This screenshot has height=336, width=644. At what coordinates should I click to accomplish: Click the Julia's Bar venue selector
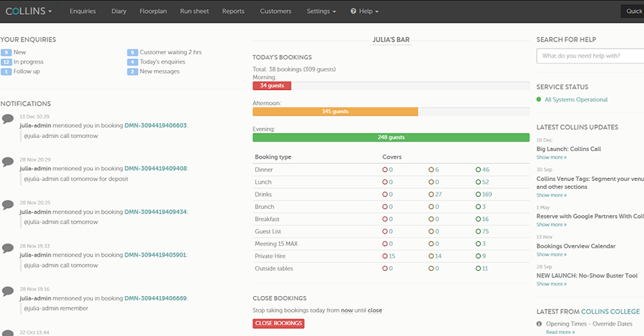pos(391,40)
